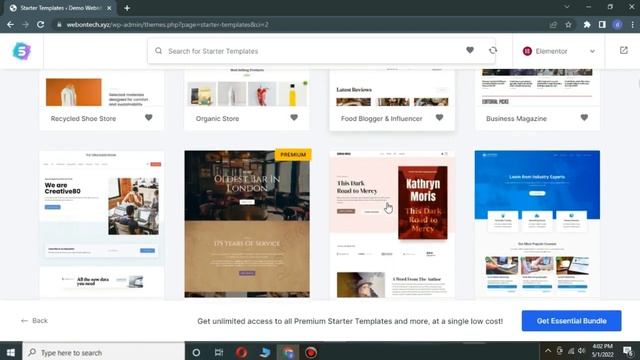Open favorite templates heart in search bar
The image size is (640, 360).
point(470,50)
